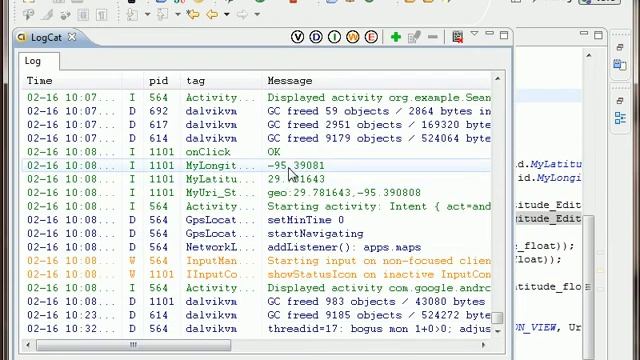Select the onClick OK log row
640x360 pixels.
(256, 152)
